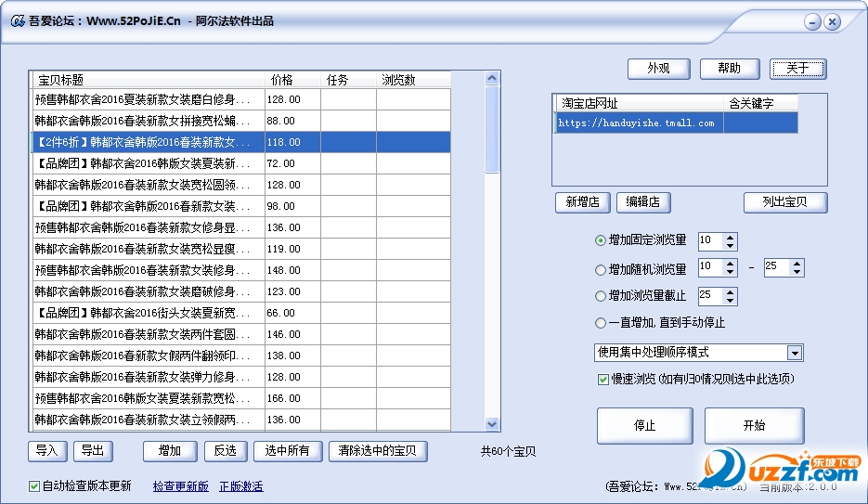Toggle the 自动检查版本更新 checkbox
Viewport: 868px width, 504px height.
[34, 486]
